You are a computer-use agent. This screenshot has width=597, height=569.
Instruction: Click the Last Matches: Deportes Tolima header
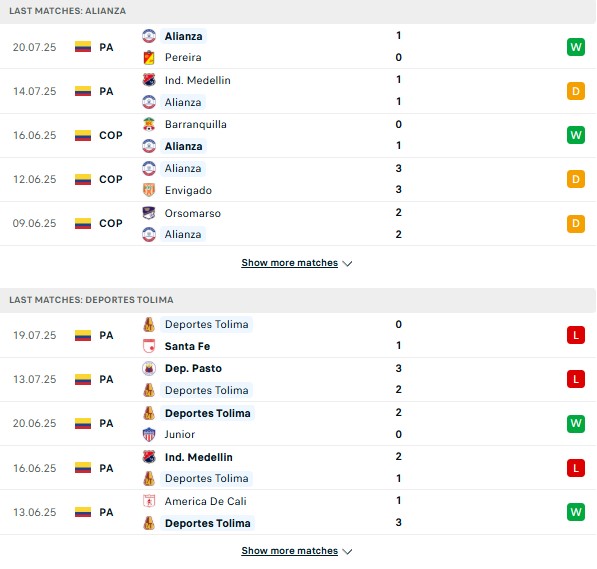[91, 300]
